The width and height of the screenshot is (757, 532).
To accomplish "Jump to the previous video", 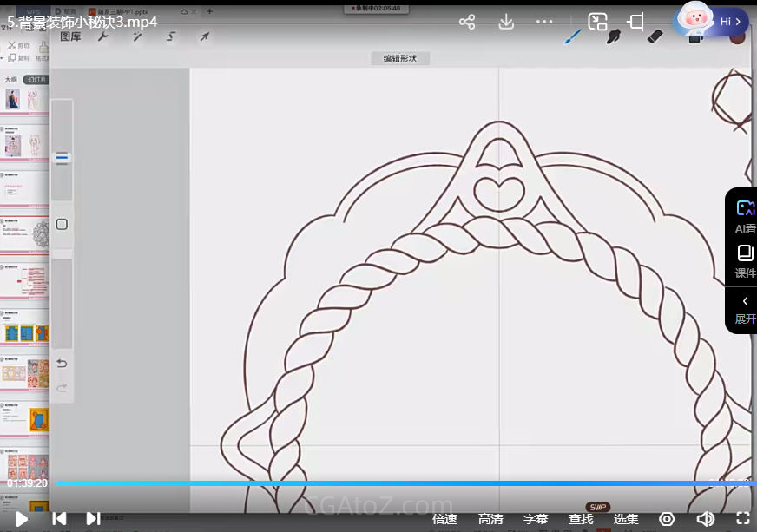I will click(59, 518).
